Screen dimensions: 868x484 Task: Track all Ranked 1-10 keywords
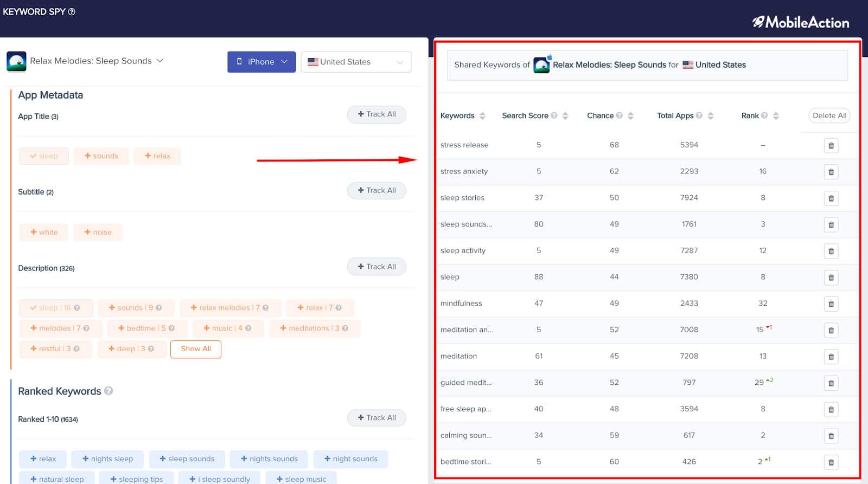[376, 418]
